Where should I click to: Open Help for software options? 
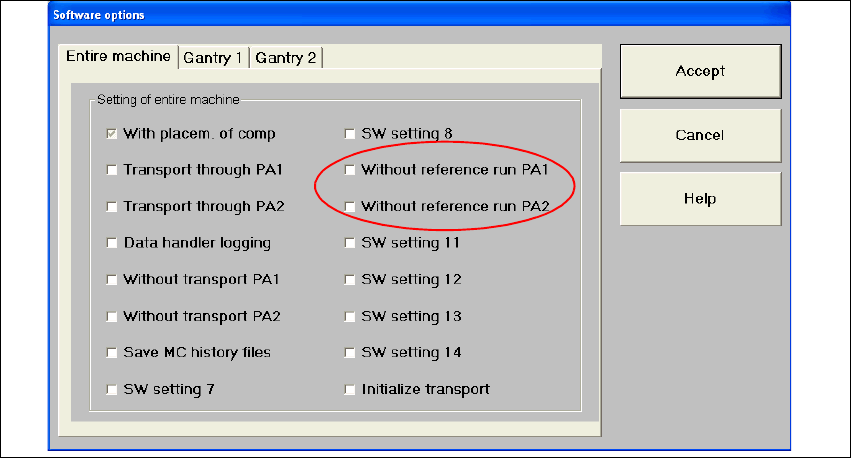pos(700,199)
